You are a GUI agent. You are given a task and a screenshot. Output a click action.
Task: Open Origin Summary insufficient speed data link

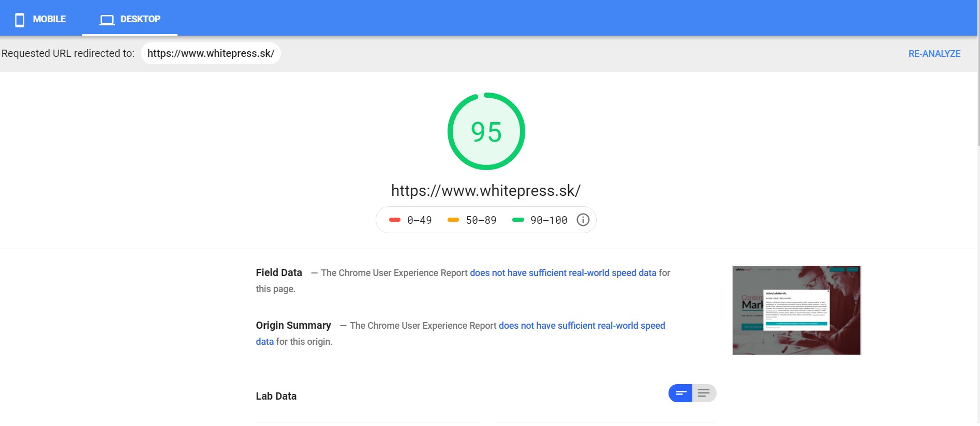click(x=582, y=326)
